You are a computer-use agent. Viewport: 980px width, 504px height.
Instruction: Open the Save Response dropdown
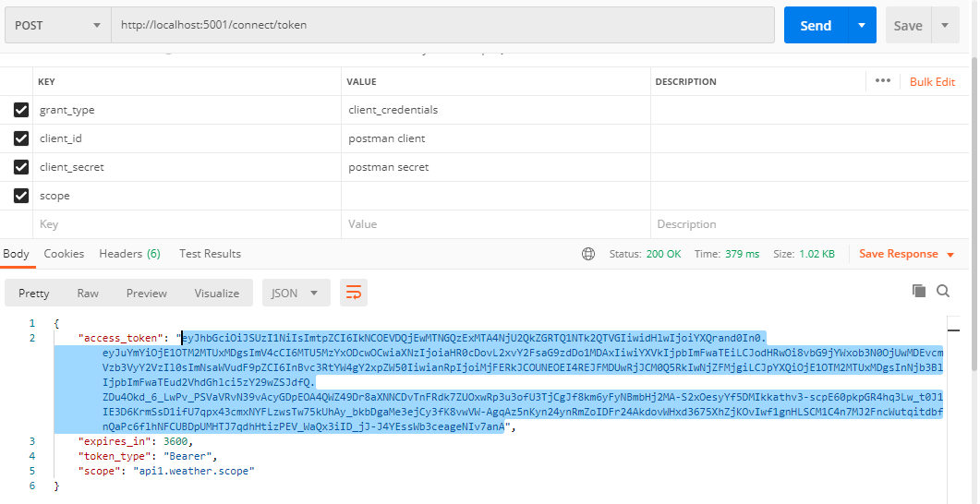(x=907, y=254)
